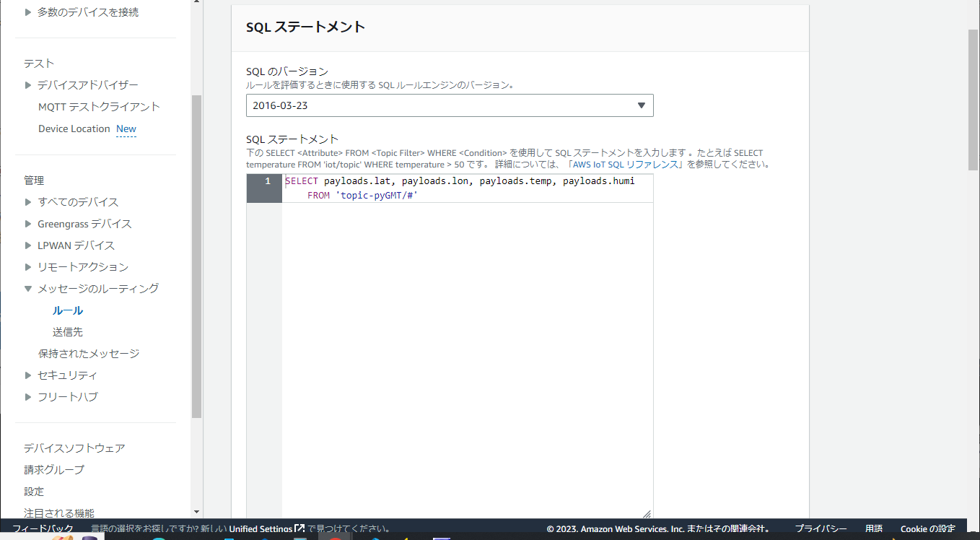The width and height of the screenshot is (980, 540).
Task: Open 設定 in the sidebar
Action: pyautogui.click(x=34, y=492)
